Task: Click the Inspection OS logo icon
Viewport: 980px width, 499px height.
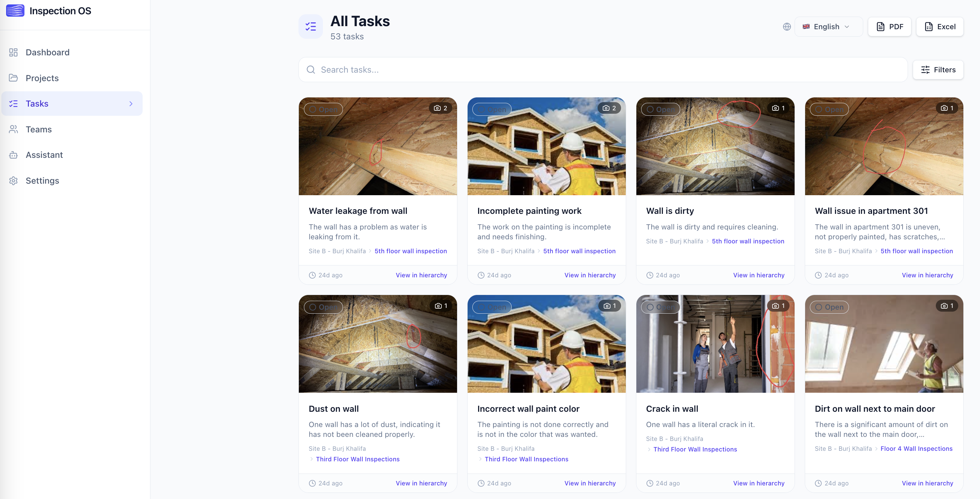Action: click(x=15, y=11)
